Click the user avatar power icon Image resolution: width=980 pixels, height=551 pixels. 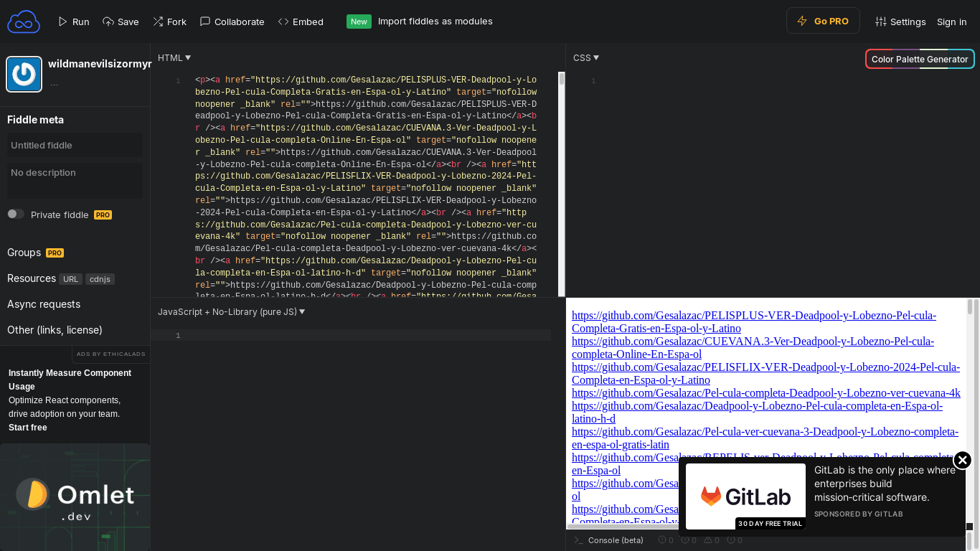tap(24, 75)
